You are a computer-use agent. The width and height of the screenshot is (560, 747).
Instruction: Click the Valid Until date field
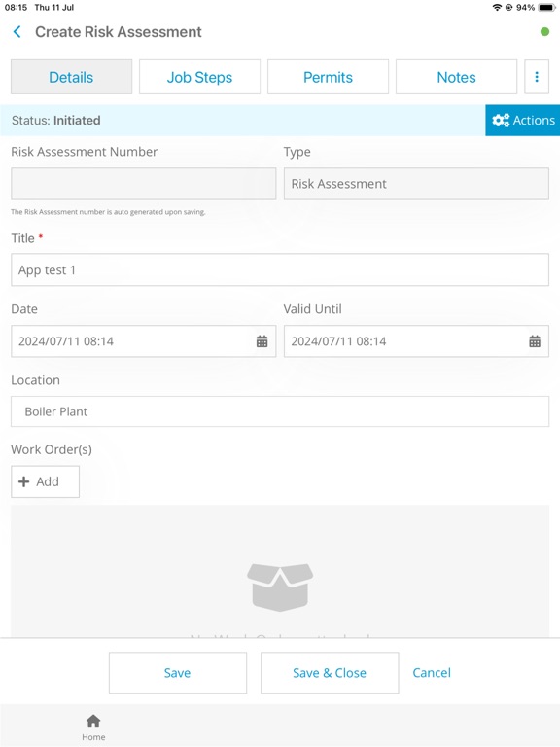click(416, 341)
